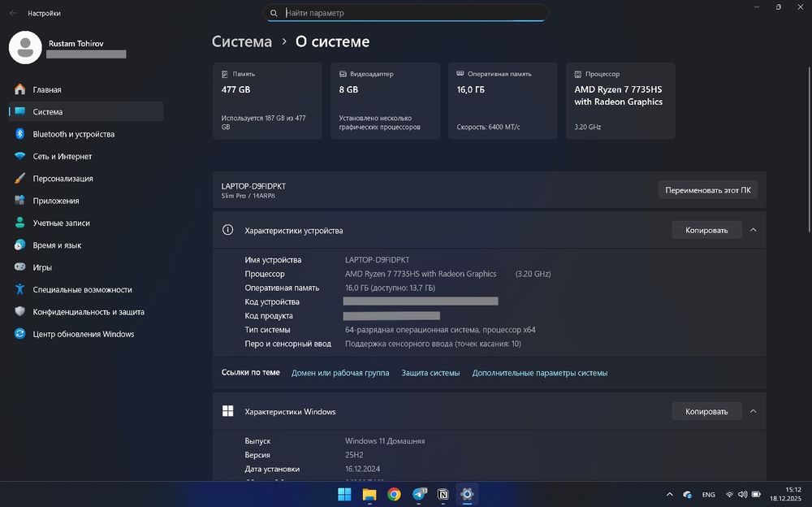Open the Windows Start button

tap(344, 495)
